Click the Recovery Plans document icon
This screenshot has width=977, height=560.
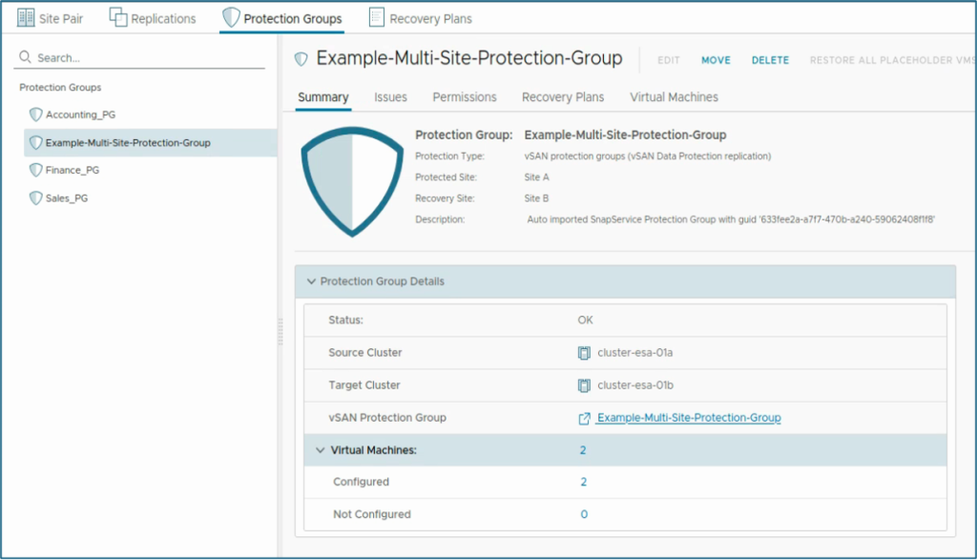377,17
